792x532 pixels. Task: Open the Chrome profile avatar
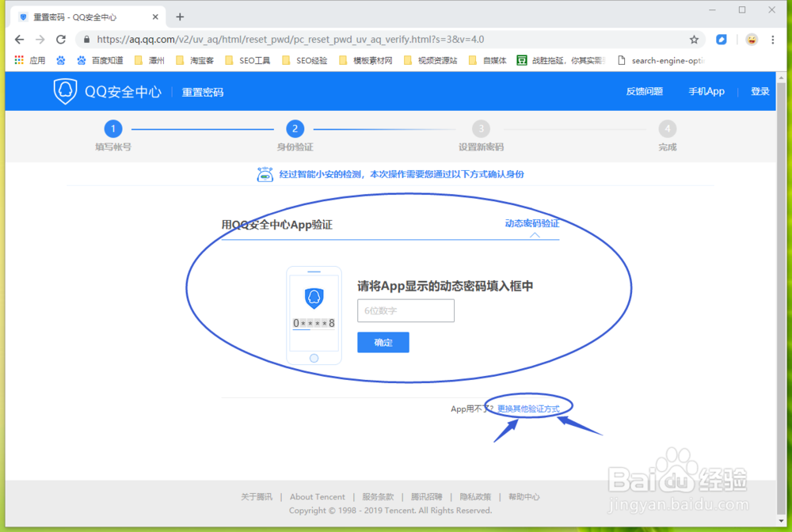tap(752, 40)
